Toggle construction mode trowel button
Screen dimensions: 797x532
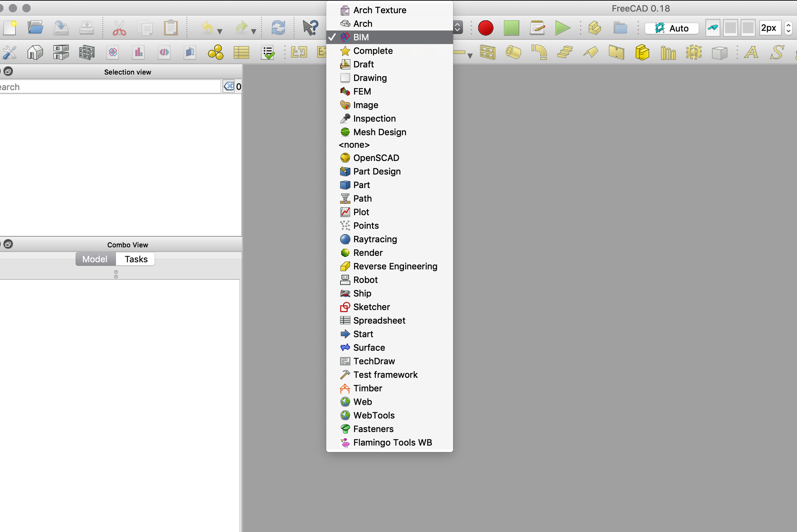[x=713, y=28]
